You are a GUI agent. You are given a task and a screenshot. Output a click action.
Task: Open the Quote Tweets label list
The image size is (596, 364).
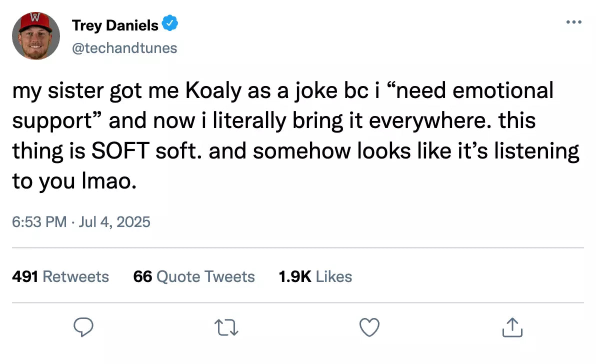205,276
